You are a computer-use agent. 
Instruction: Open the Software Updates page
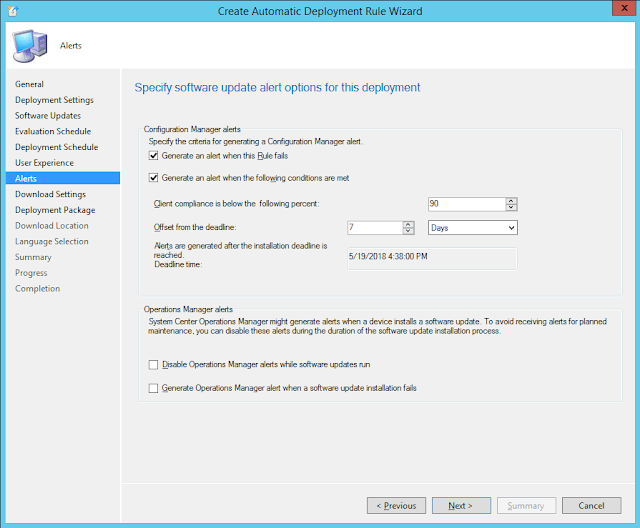pyautogui.click(x=47, y=116)
